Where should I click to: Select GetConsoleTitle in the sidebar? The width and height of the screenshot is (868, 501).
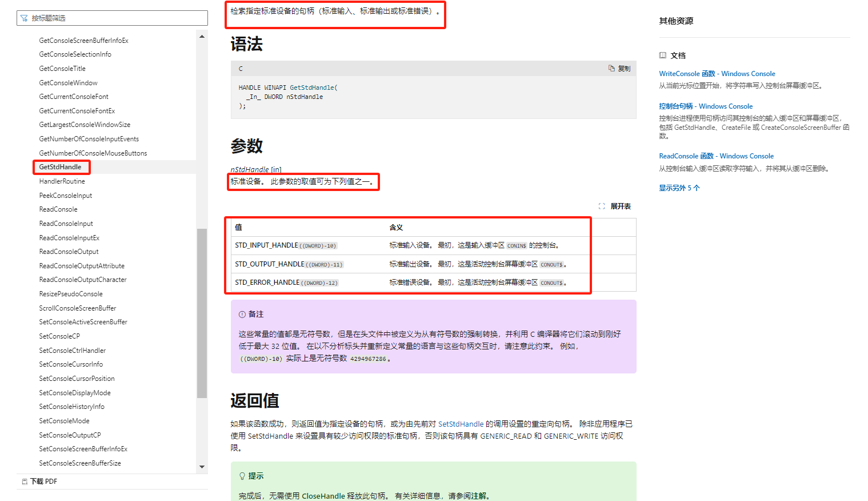62,69
